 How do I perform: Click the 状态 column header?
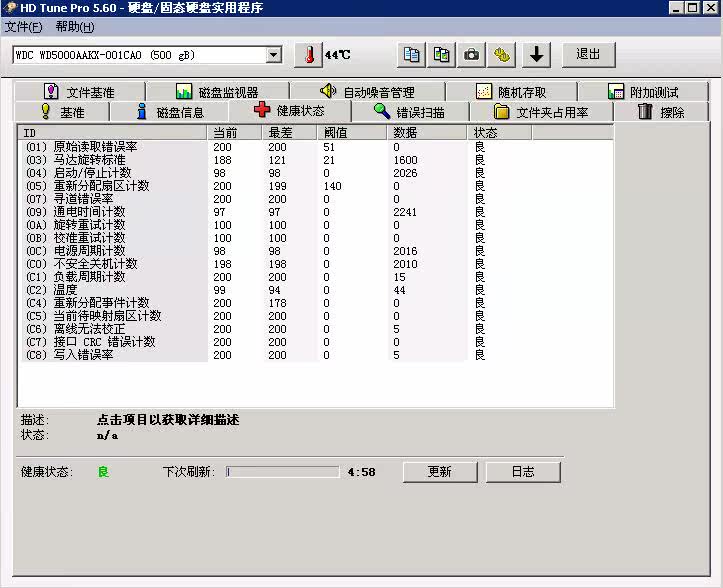click(x=499, y=133)
